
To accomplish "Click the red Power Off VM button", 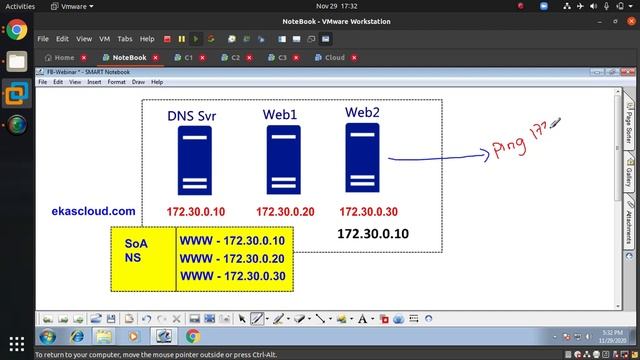I will 167,39.
